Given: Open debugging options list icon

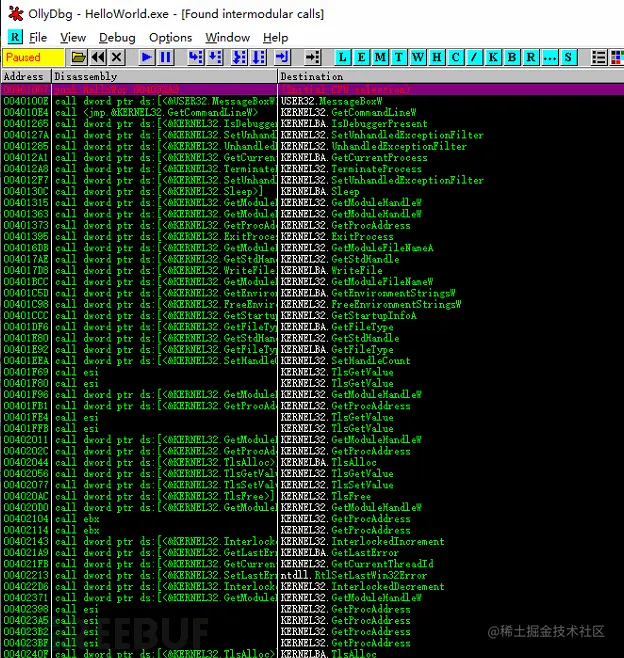Looking at the screenshot, I should coord(599,57).
